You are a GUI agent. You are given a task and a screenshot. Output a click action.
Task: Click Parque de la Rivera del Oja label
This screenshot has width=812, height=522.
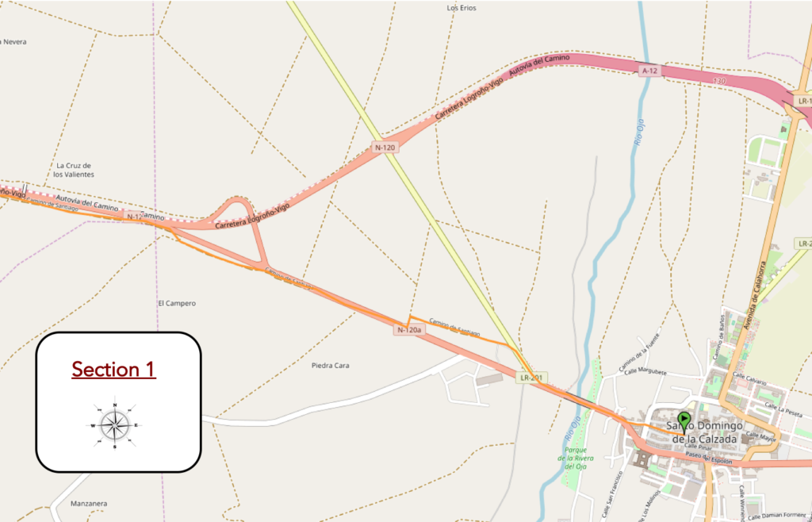tap(576, 459)
